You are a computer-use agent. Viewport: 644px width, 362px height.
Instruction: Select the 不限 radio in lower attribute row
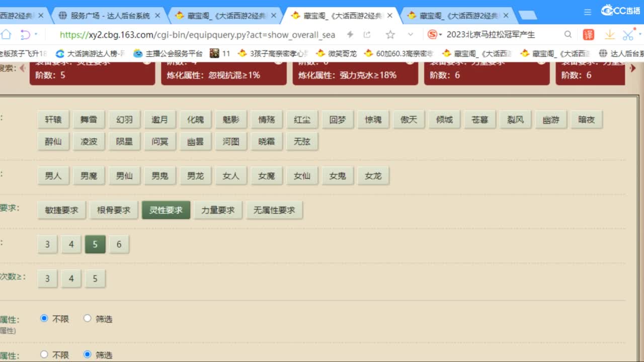tap(44, 354)
